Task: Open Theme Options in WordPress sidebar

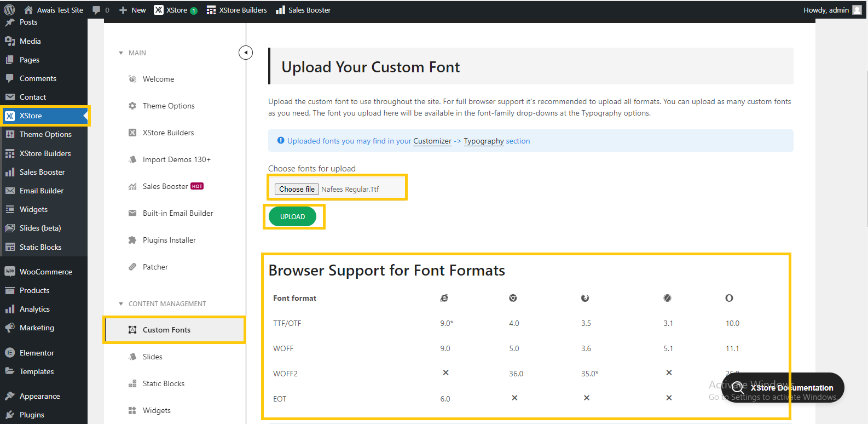Action: coord(45,134)
